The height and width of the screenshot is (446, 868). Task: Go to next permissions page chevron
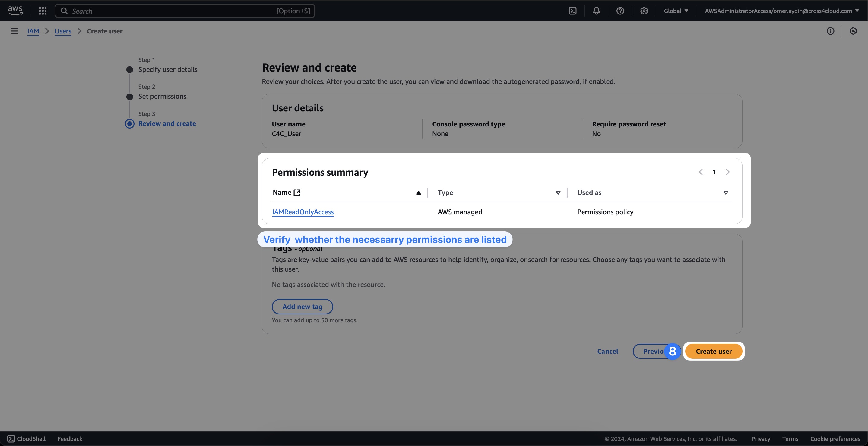(727, 172)
